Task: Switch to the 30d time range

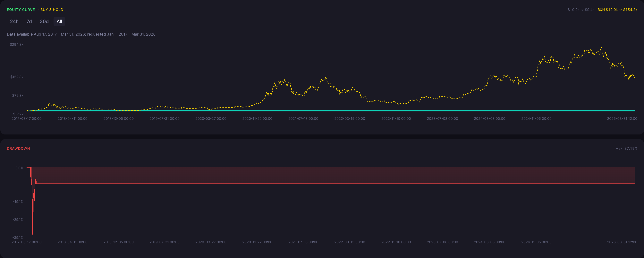Action: [x=44, y=21]
